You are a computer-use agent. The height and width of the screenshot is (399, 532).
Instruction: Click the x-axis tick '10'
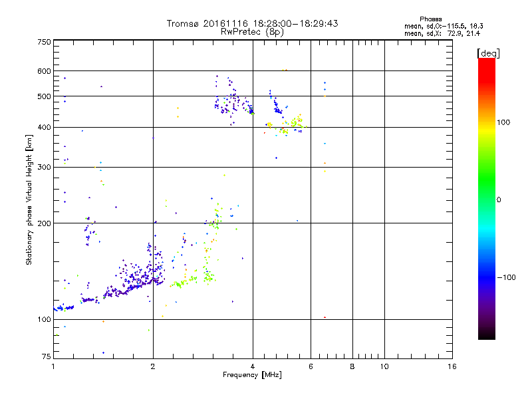pos(384,366)
